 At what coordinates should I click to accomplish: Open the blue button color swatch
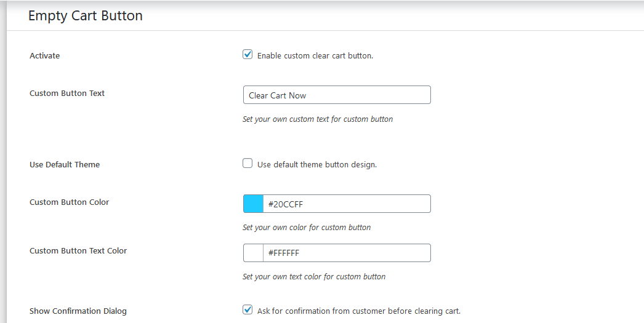point(254,204)
